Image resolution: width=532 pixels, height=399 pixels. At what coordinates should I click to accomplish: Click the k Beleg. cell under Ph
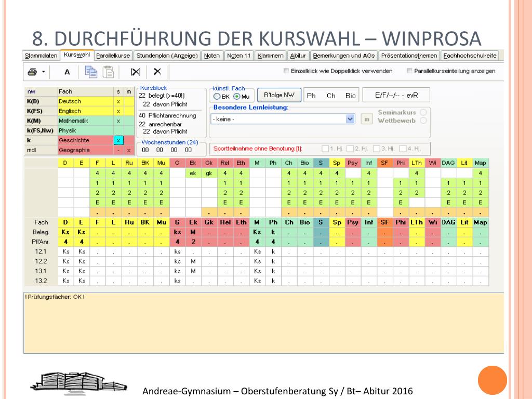click(x=273, y=232)
